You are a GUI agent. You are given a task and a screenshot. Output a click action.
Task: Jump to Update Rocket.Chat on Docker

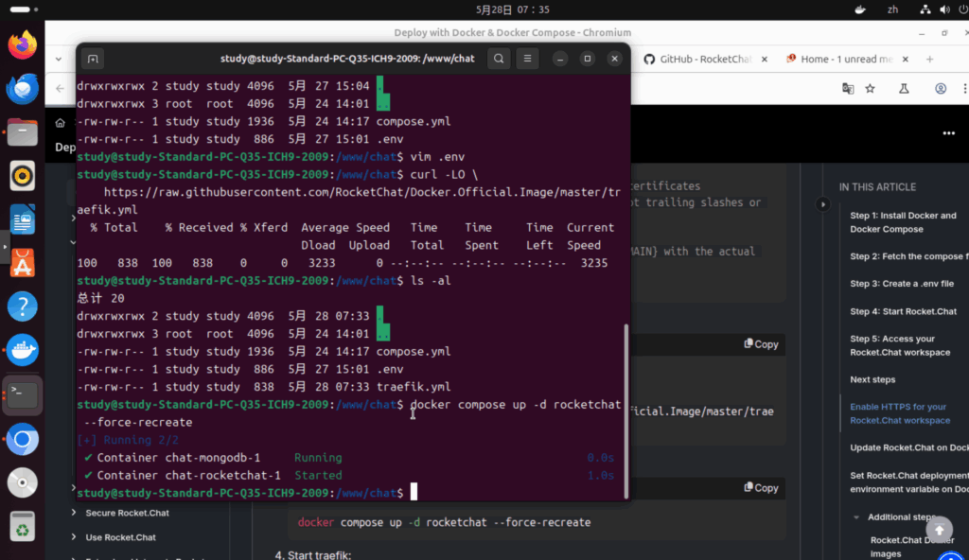click(909, 447)
